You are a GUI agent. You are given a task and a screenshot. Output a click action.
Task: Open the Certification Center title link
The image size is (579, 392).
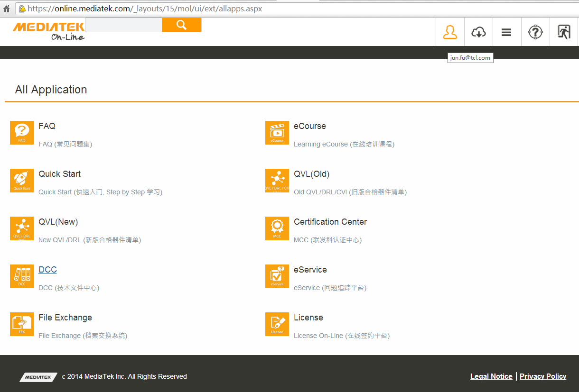330,222
